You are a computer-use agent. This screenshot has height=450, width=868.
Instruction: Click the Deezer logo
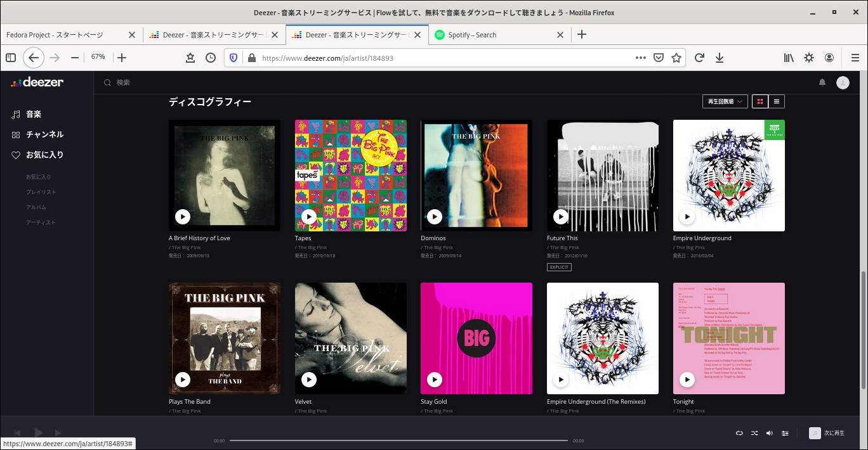pos(37,82)
